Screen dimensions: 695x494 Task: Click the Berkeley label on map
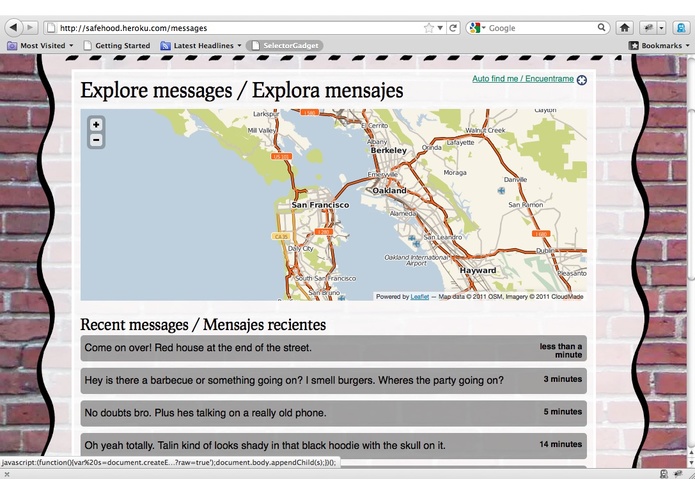389,150
